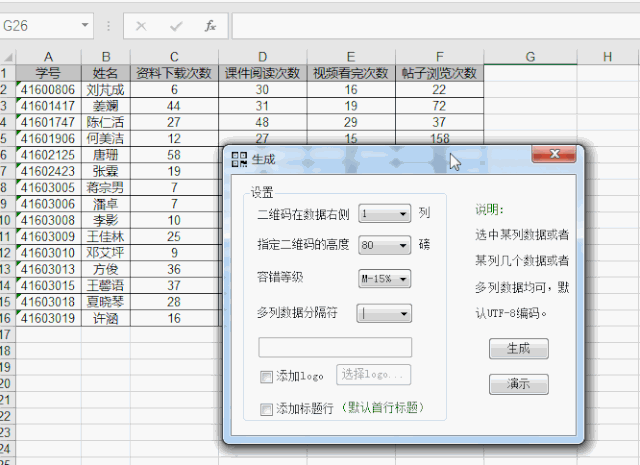Click the 姓名 header cell

[x=106, y=73]
